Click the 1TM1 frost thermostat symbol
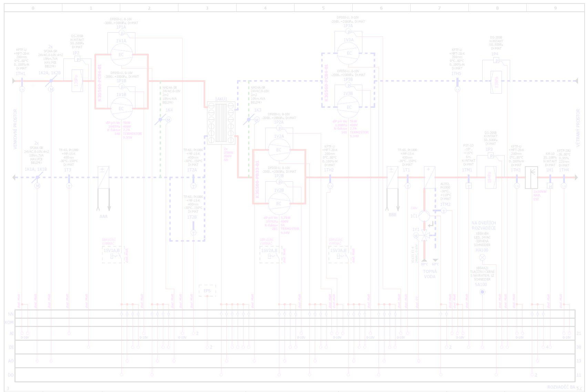588x392 pixels. [468, 186]
